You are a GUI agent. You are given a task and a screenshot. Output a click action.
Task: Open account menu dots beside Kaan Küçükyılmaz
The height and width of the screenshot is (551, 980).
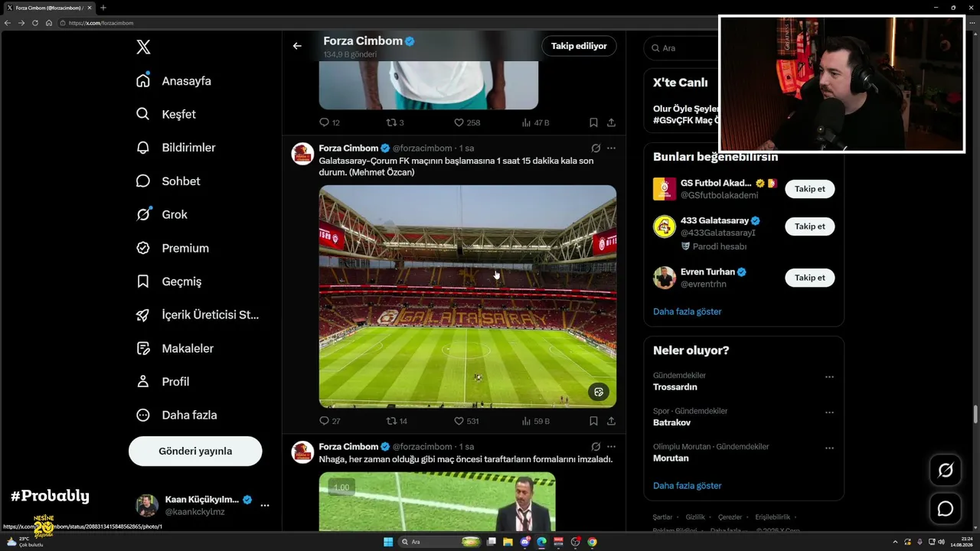tap(265, 505)
